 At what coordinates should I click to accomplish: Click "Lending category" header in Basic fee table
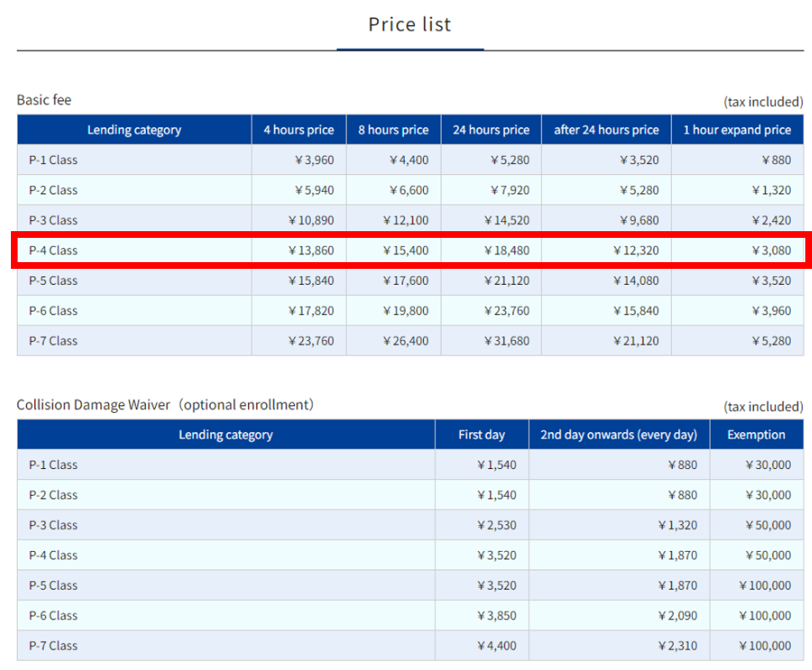click(134, 130)
